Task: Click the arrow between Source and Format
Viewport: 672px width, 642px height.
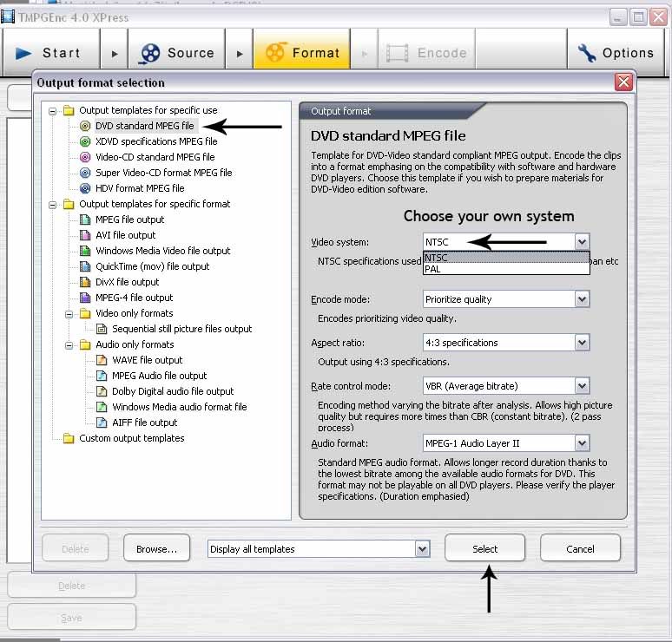Action: point(240,54)
